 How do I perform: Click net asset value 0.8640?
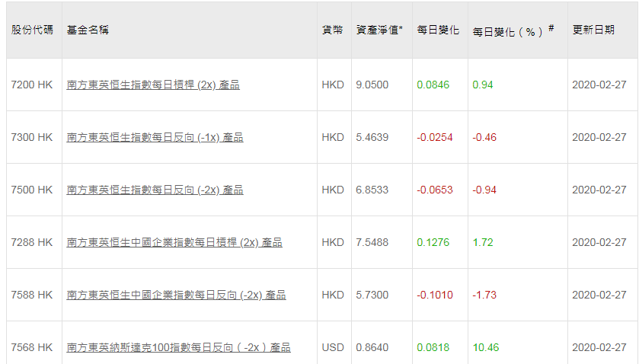(372, 348)
